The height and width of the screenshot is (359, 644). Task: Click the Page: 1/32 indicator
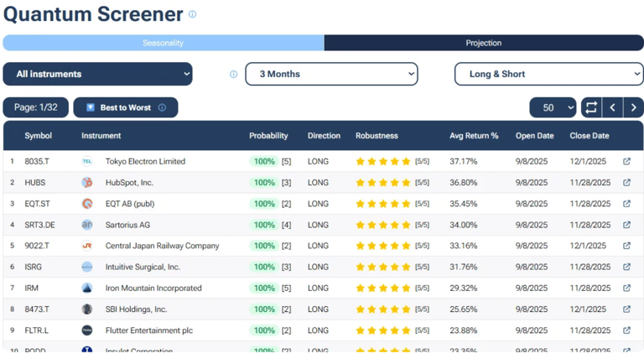36,107
